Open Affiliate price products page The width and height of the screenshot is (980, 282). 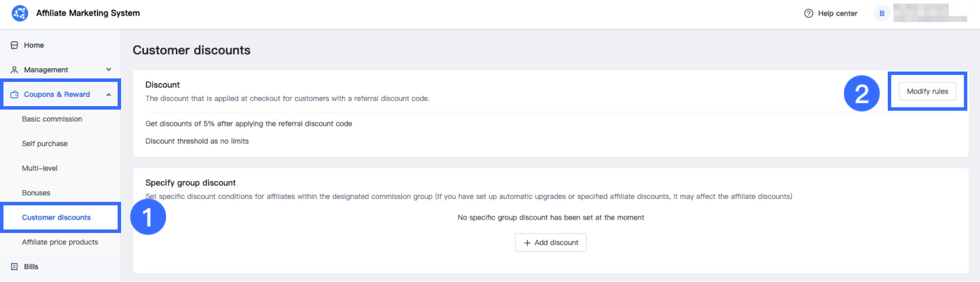[60, 242]
